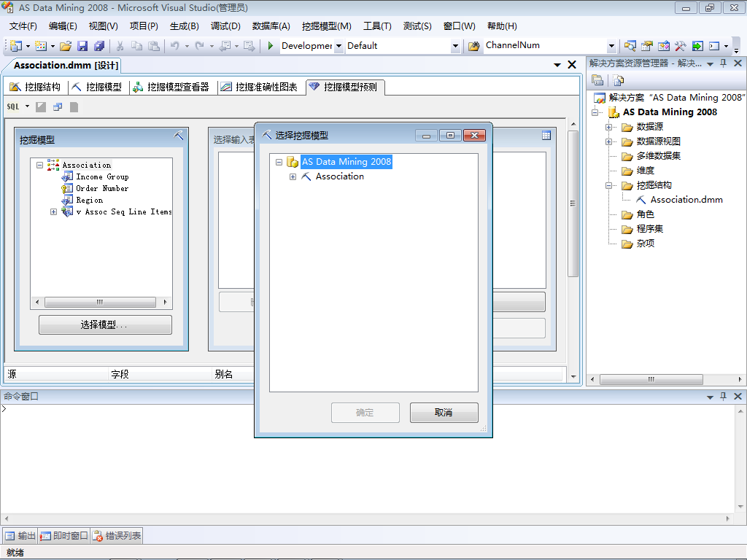Open the 即时窗口 bottom tab
This screenshot has height=560, width=747.
click(64, 536)
